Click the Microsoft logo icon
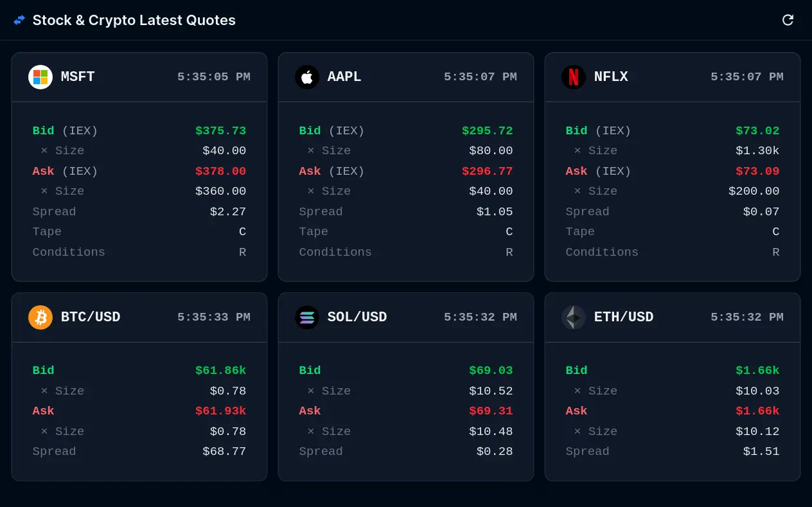The width and height of the screenshot is (812, 507). click(40, 77)
